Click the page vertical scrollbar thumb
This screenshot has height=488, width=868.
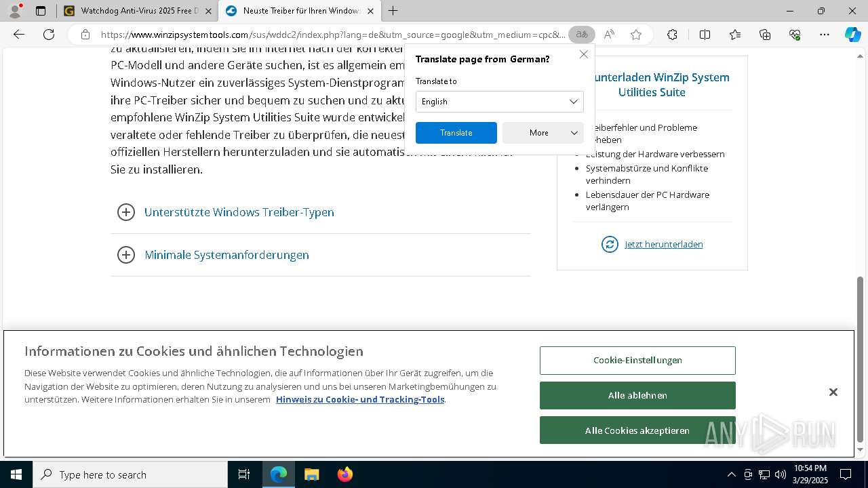click(861, 359)
